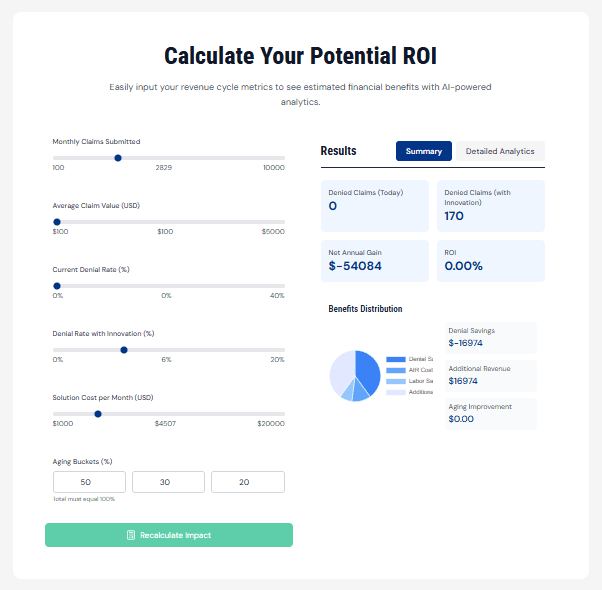Switch to the Summary tab
602x590 pixels.
(424, 151)
